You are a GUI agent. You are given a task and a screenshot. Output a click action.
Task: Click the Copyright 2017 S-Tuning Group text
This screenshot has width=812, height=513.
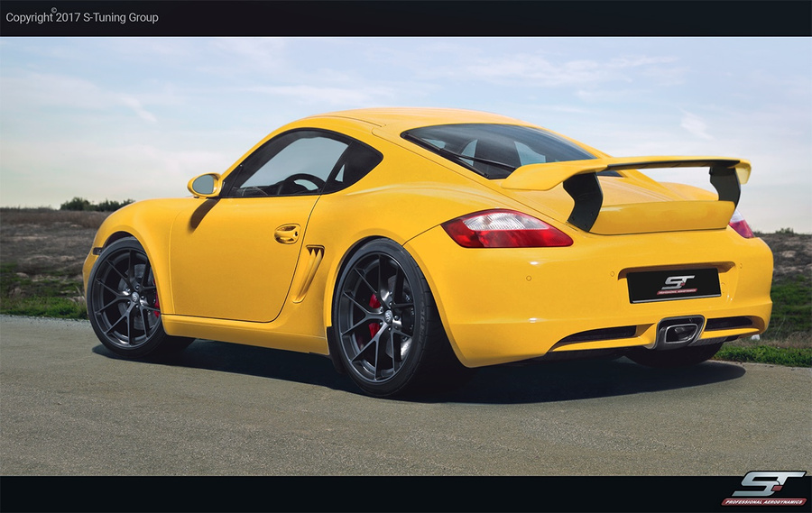pos(82,17)
